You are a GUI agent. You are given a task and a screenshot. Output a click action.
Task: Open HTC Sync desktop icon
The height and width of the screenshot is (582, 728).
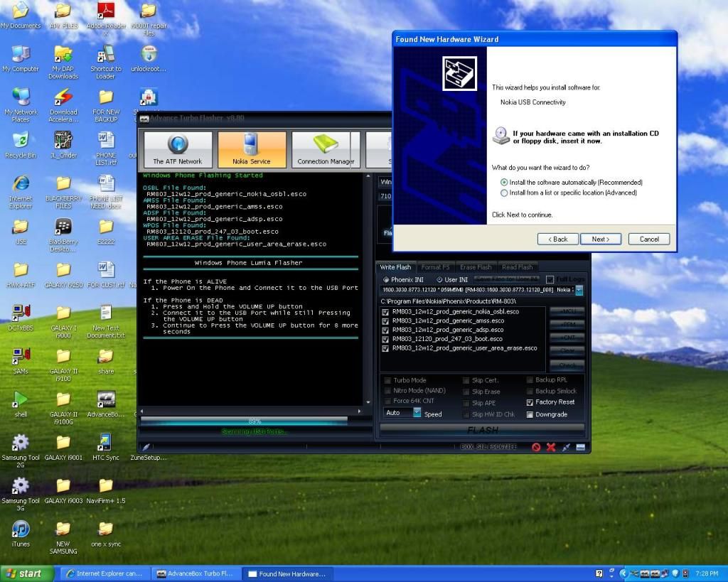(105, 448)
